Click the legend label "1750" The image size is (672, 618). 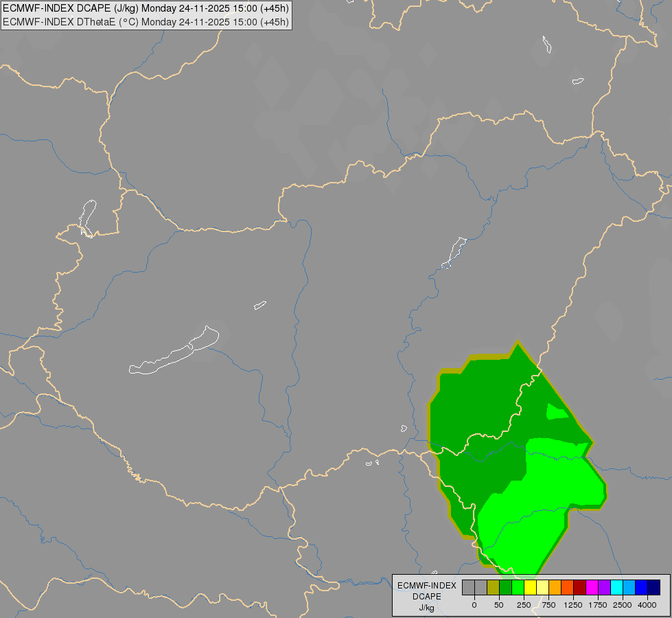click(x=598, y=605)
